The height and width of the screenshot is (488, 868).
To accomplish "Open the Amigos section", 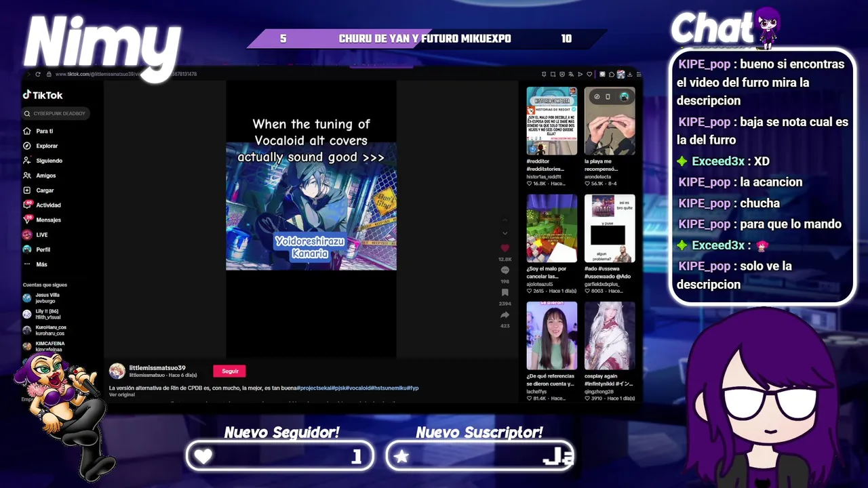I will click(x=39, y=176).
